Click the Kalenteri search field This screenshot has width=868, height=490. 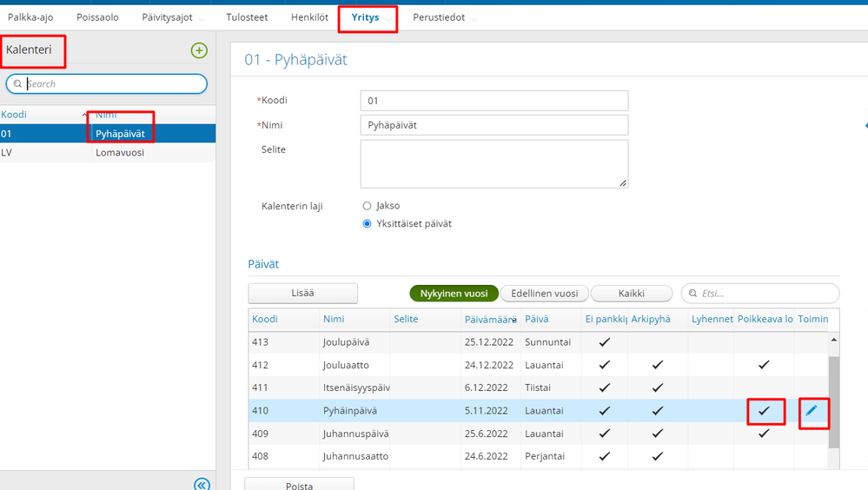pos(106,83)
